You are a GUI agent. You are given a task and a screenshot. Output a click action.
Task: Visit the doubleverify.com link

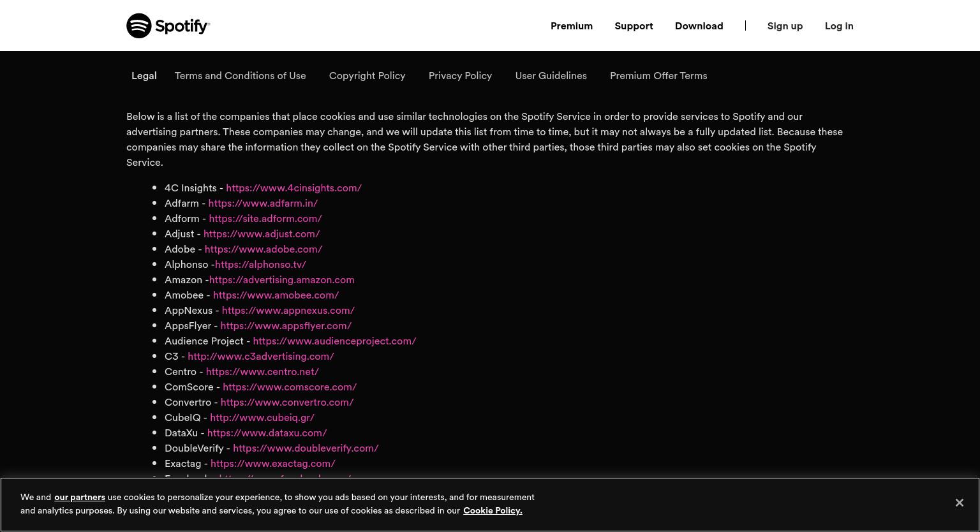pyautogui.click(x=306, y=448)
